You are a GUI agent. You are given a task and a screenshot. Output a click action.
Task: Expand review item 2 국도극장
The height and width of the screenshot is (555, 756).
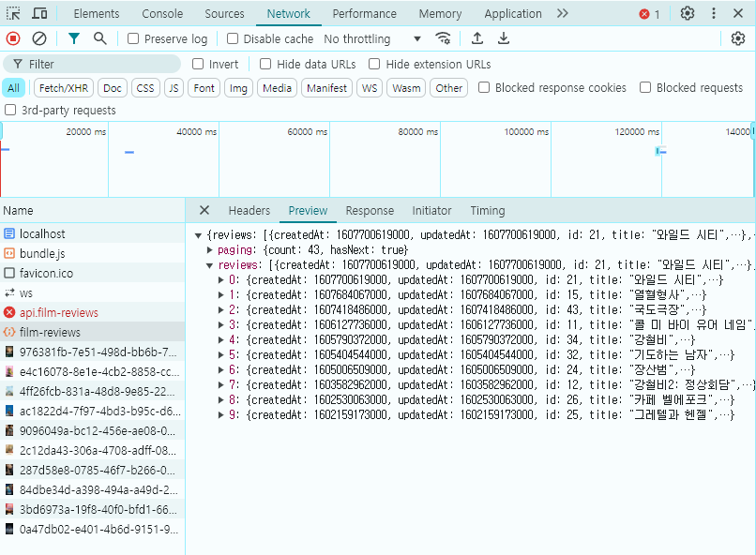pyautogui.click(x=220, y=309)
